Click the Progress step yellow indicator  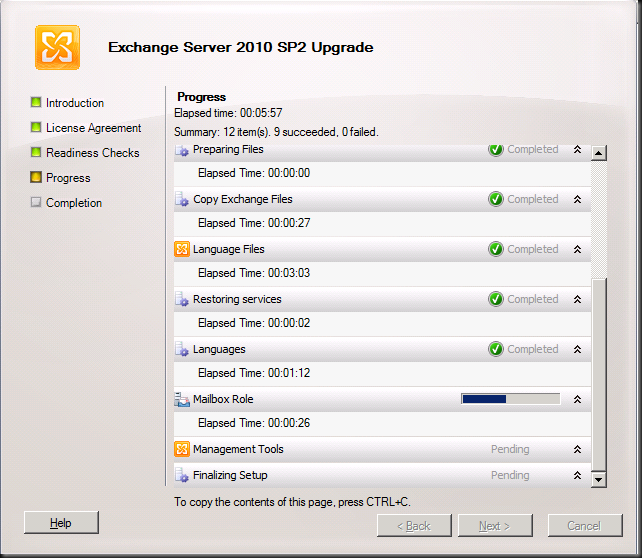coord(36,177)
